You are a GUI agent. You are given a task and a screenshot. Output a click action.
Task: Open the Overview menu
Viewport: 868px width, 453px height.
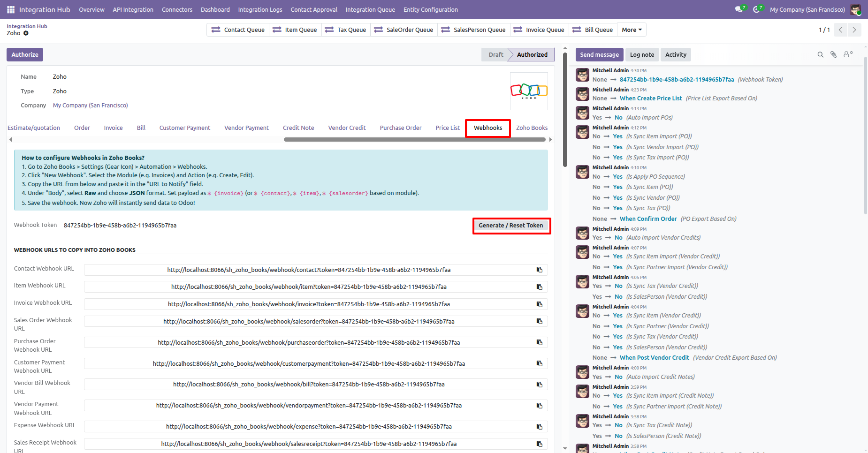[91, 9]
